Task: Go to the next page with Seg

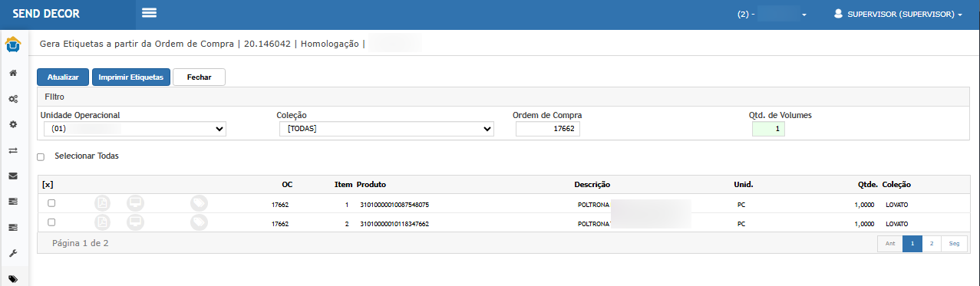Action: [x=954, y=243]
